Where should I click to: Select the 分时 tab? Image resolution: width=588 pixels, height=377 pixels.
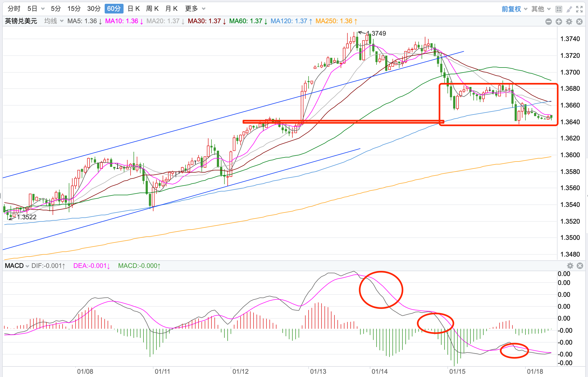(14, 9)
